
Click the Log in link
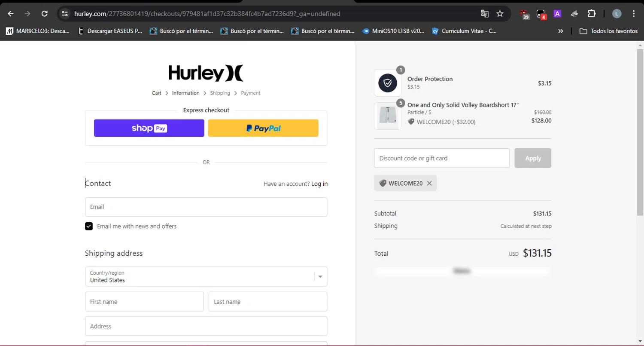319,184
